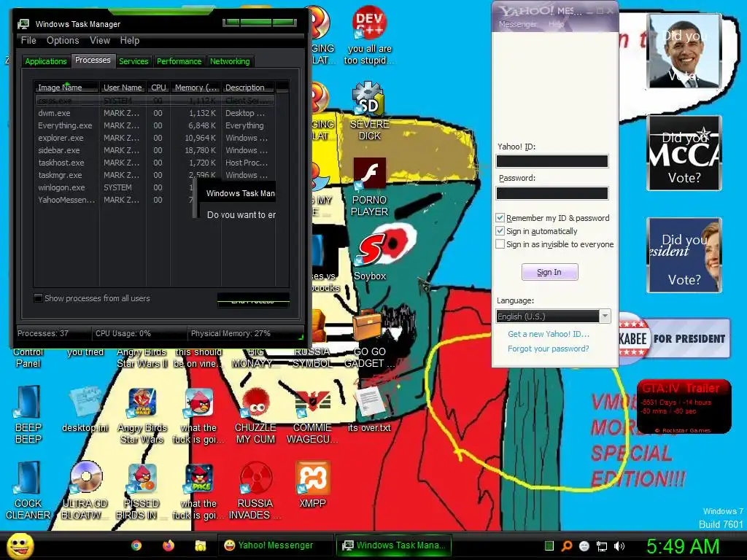This screenshot has height=560, width=747.
Task: Click the network tray icon
Action: pos(602,546)
